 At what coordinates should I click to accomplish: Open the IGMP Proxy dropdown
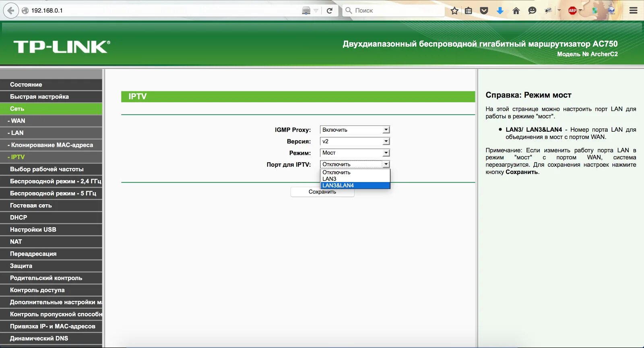(x=355, y=130)
